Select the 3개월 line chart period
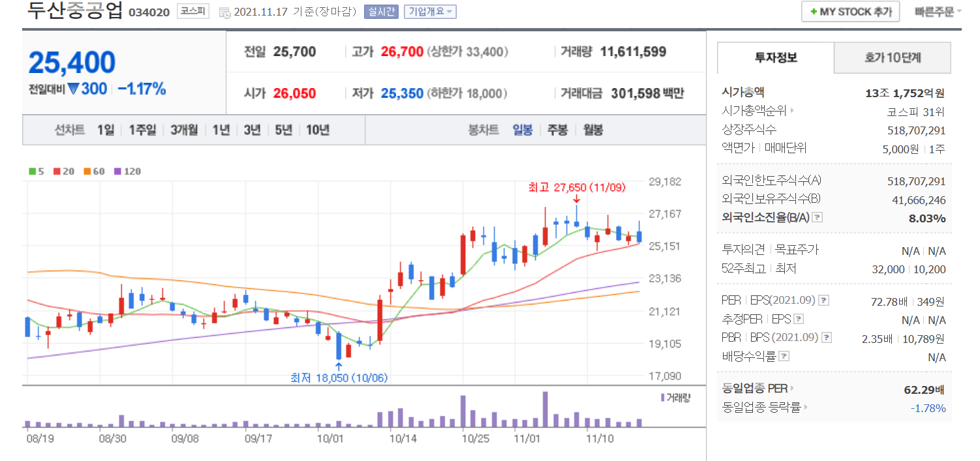 pyautogui.click(x=184, y=130)
